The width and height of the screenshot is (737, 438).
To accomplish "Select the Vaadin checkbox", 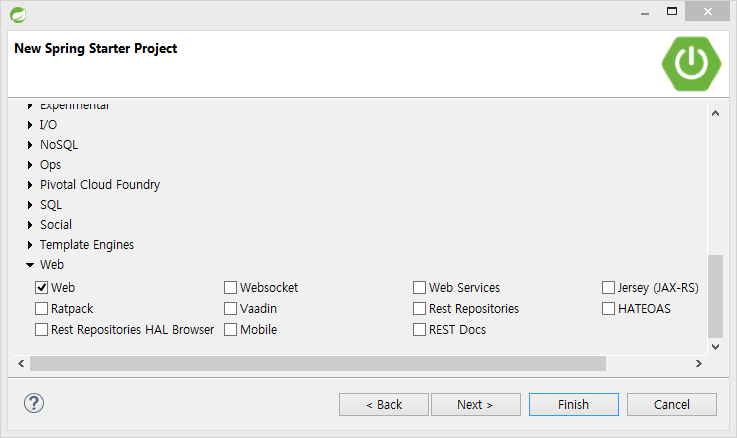I will click(x=230, y=308).
